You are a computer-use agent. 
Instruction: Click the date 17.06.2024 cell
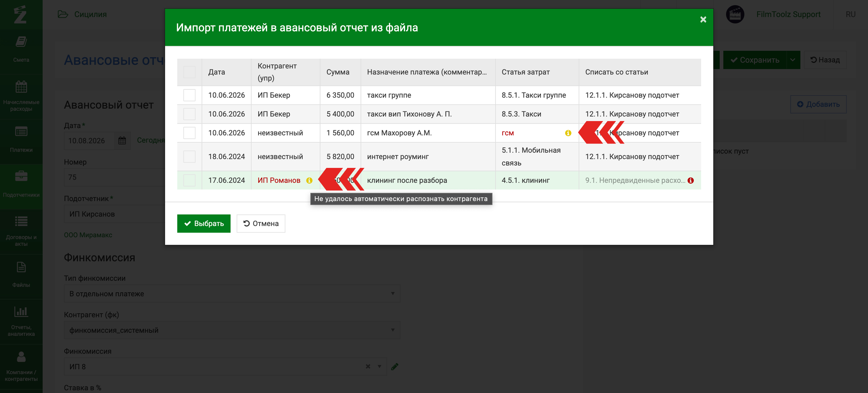[226, 180]
